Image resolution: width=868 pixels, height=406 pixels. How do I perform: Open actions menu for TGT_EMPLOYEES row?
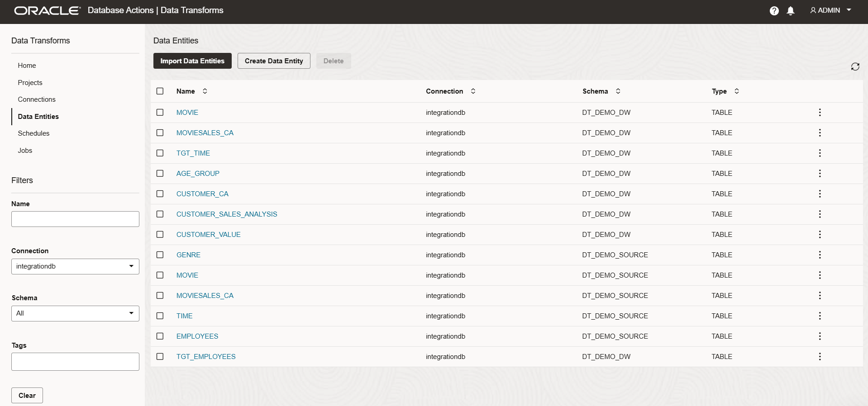pos(820,357)
